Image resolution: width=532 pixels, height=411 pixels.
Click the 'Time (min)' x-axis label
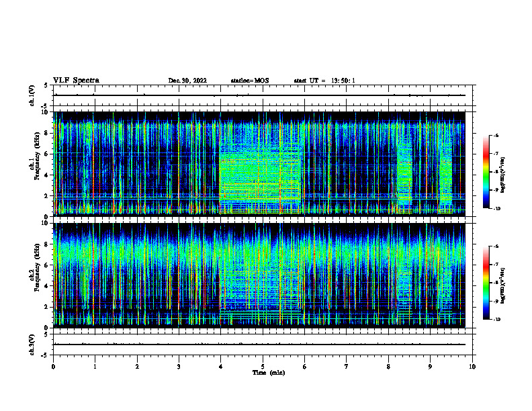point(269,372)
